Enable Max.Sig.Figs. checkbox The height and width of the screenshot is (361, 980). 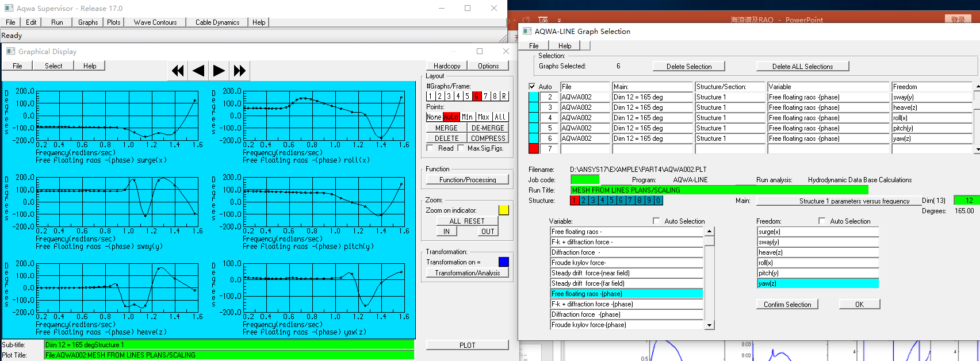[461, 148]
